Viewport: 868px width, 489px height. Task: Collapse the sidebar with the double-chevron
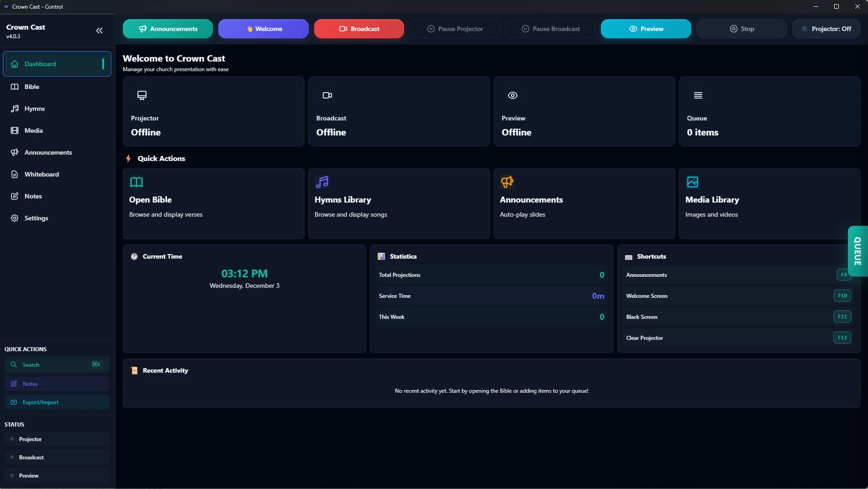[x=99, y=31]
